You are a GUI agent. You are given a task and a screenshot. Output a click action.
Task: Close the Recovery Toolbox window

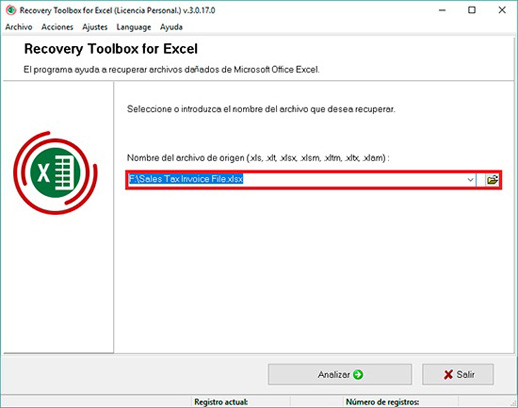tap(502, 10)
